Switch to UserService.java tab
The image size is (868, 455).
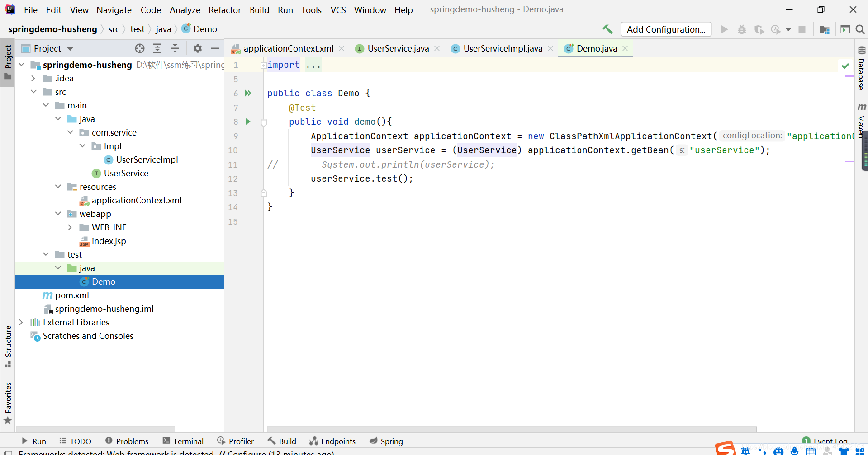[398, 48]
